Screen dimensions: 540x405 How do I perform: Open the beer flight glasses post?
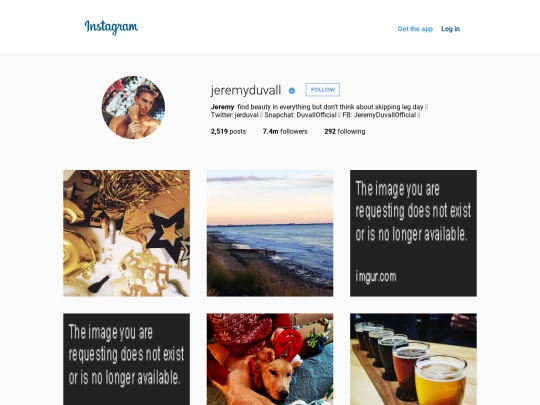click(x=414, y=359)
